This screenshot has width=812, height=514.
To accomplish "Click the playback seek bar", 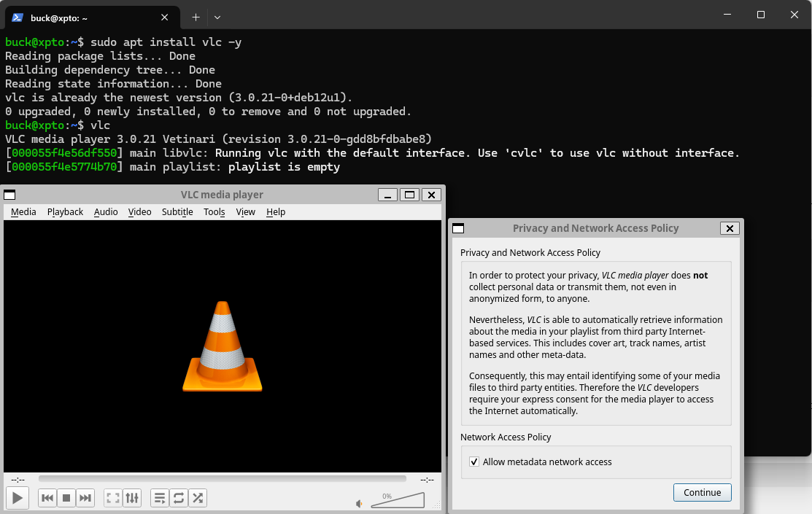I will pyautogui.click(x=223, y=479).
